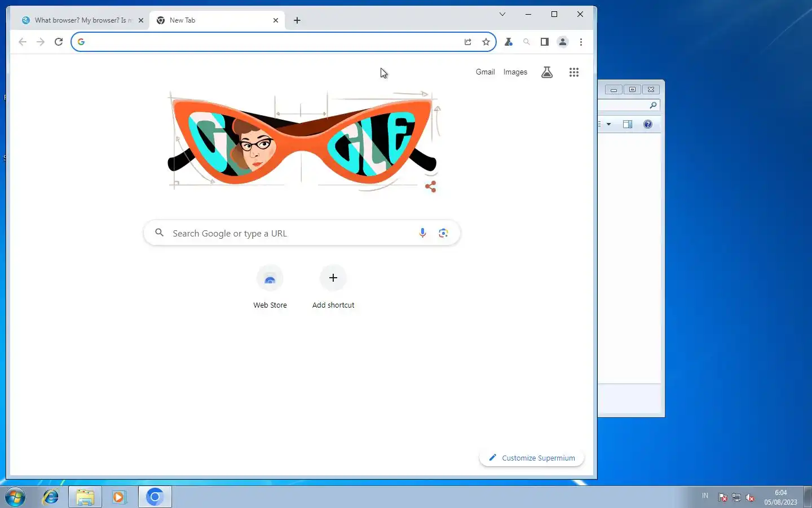Open the Action Center flag icon
Image resolution: width=812 pixels, height=508 pixels.
pos(723,497)
